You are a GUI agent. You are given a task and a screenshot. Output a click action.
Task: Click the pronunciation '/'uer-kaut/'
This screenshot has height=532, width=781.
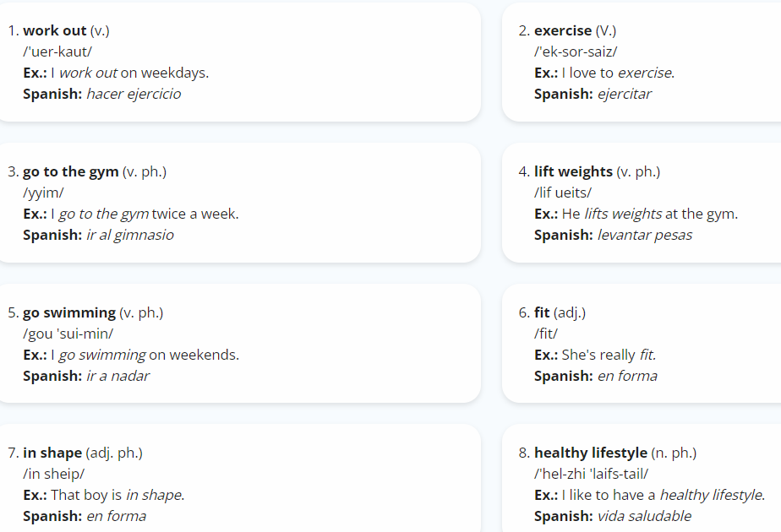(57, 52)
